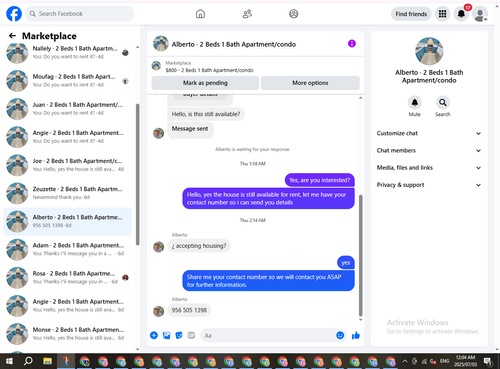Click the "¿ accepting housing?" message
Viewport: 500px width, 369px height.
199,246
